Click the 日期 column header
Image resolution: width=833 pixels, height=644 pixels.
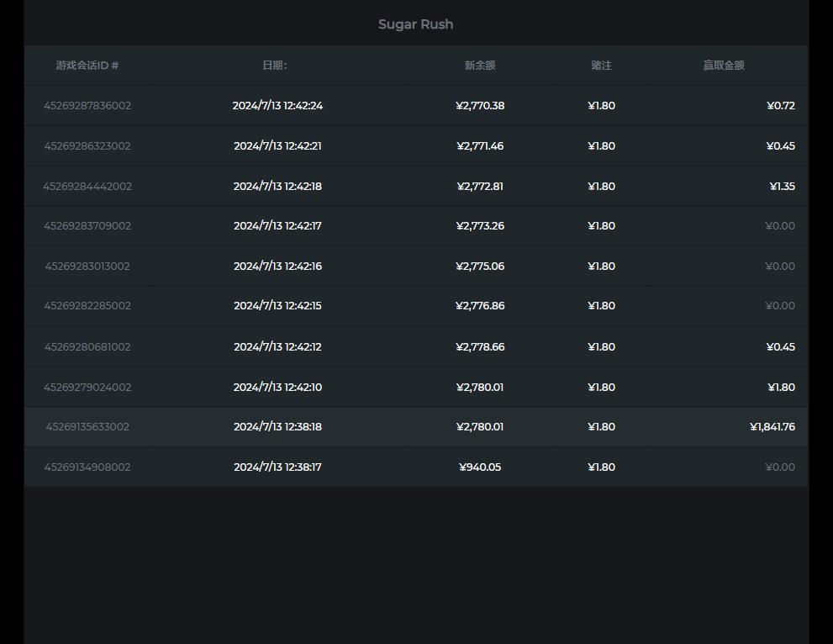pos(275,66)
